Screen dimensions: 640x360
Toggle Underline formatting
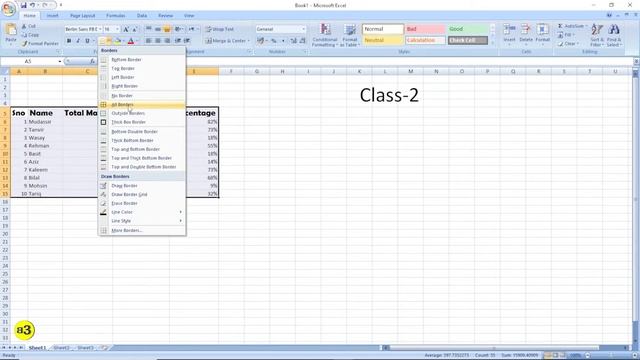[x=87, y=41]
